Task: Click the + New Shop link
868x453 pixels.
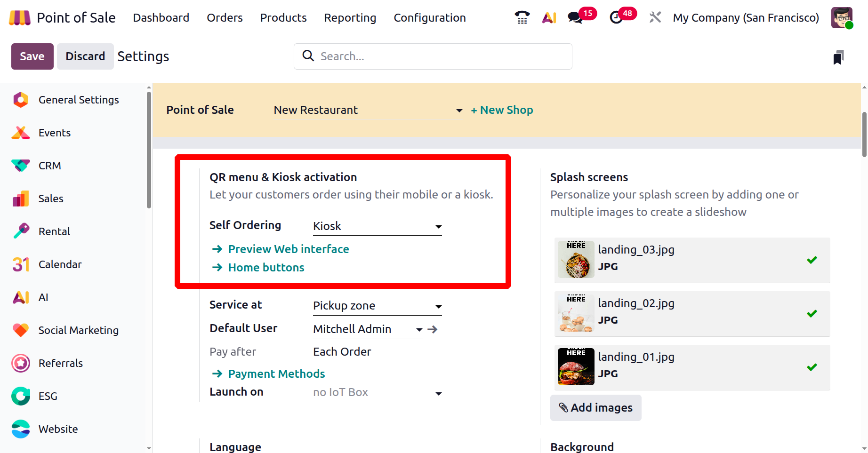Action: [502, 110]
